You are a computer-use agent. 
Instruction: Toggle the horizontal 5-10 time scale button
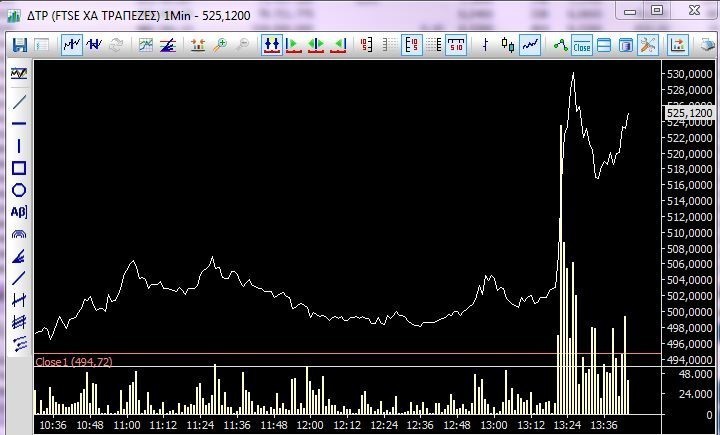pyautogui.click(x=456, y=45)
